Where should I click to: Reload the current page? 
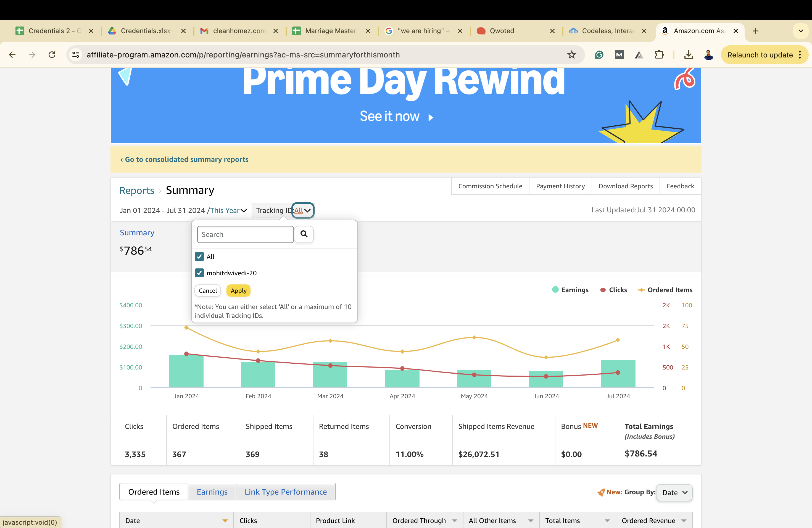point(52,55)
